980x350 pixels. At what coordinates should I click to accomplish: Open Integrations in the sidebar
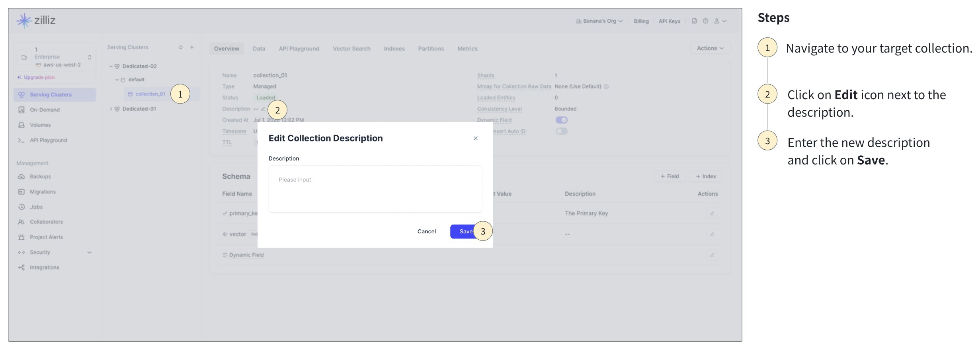pos(55,268)
